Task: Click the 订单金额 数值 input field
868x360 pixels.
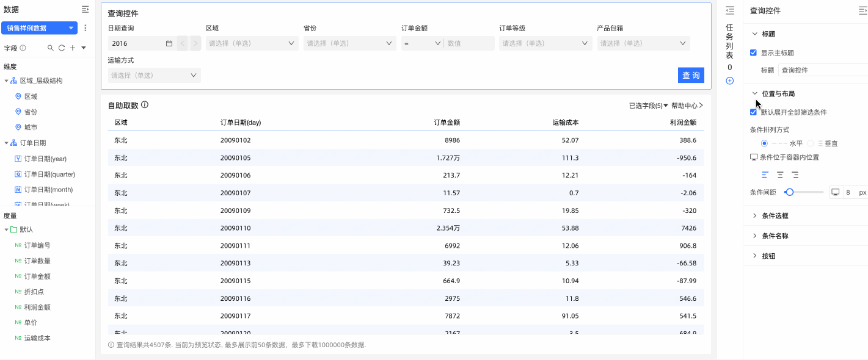Action: tap(469, 43)
